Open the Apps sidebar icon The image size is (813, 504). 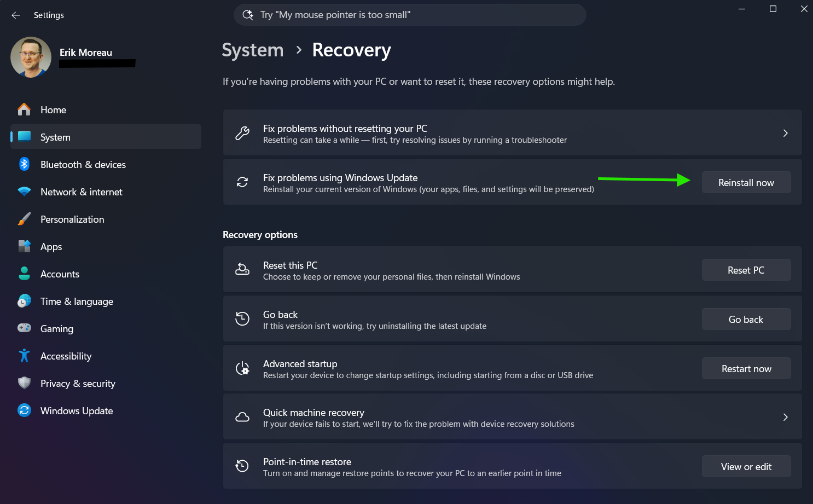click(24, 246)
